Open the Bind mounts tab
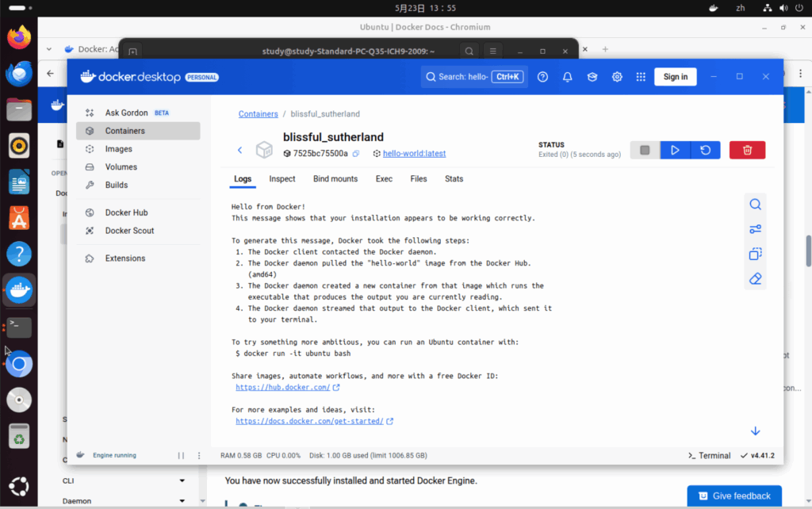The height and width of the screenshot is (509, 812). click(x=335, y=179)
